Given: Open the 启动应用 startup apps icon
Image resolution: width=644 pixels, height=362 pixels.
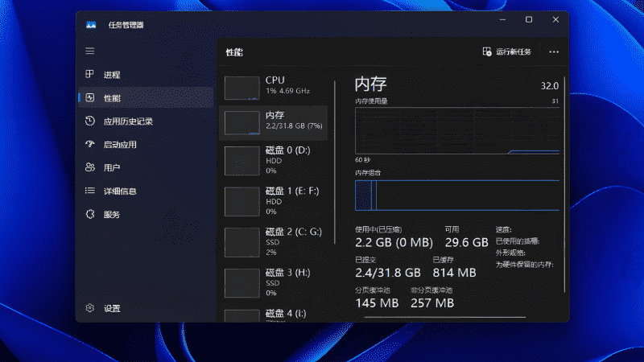Looking at the screenshot, I should (90, 144).
